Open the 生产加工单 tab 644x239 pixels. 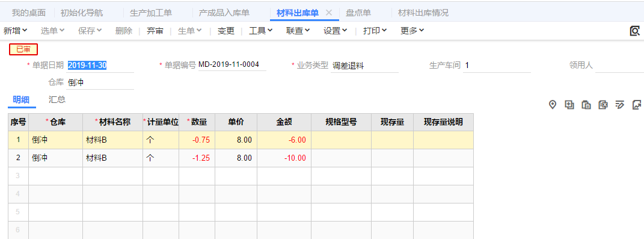click(151, 13)
